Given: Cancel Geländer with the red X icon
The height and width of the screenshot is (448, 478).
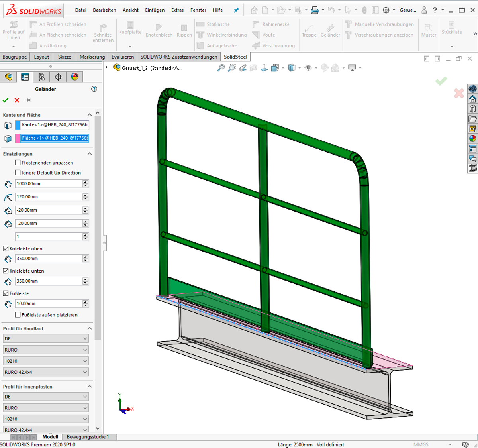Looking at the screenshot, I should pos(17,100).
